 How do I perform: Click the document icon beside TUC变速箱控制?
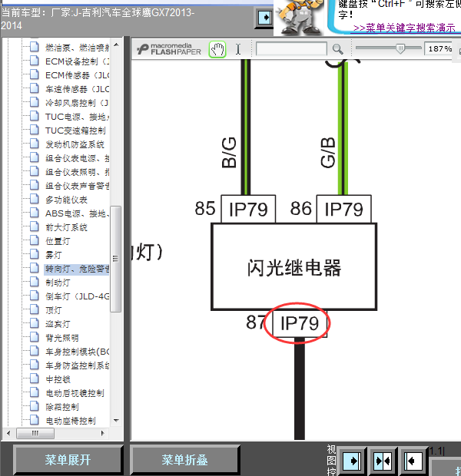click(35, 130)
